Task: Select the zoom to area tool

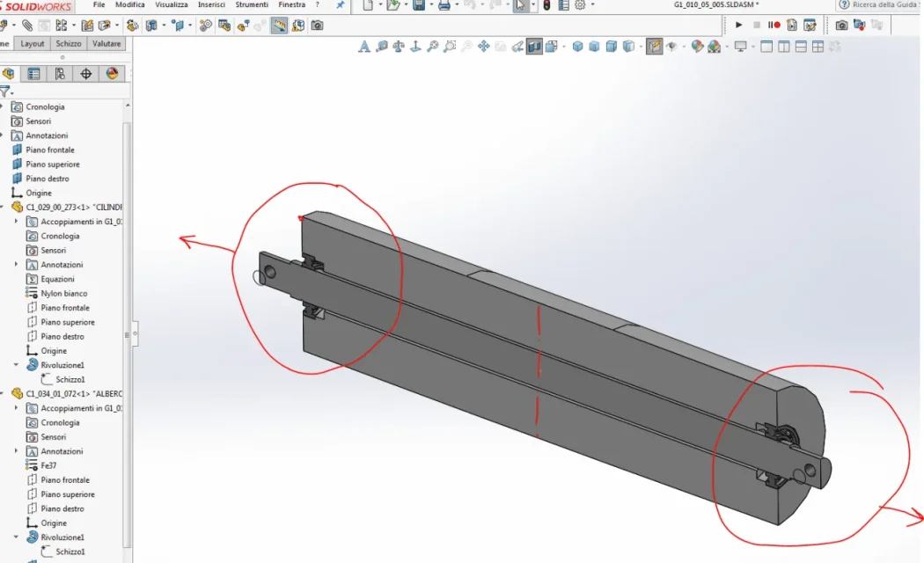Action: coord(450,47)
